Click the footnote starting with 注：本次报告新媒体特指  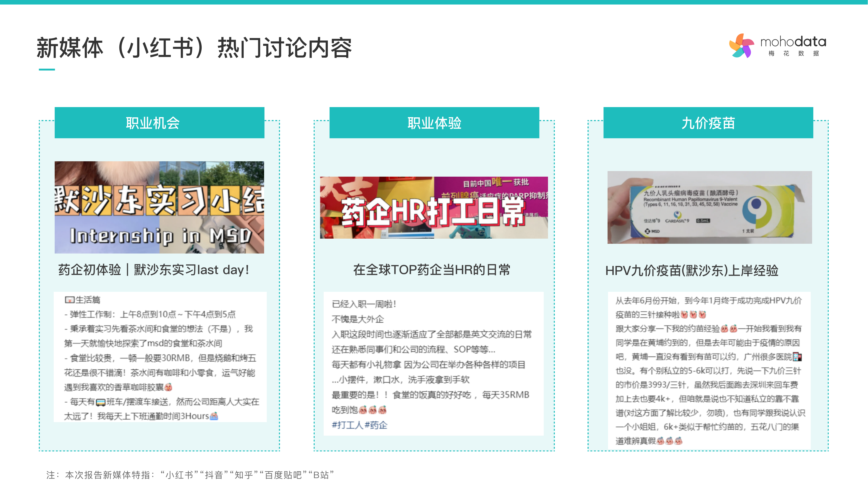tap(190, 475)
